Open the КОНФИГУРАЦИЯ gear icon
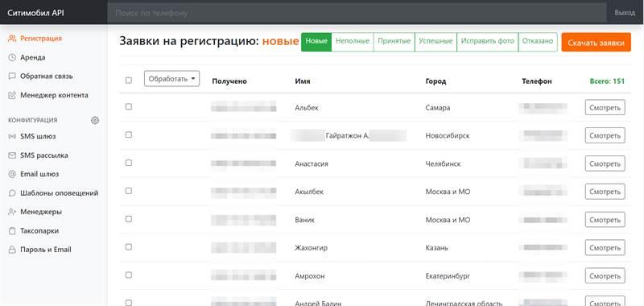This screenshot has height=306, width=644. [x=95, y=120]
